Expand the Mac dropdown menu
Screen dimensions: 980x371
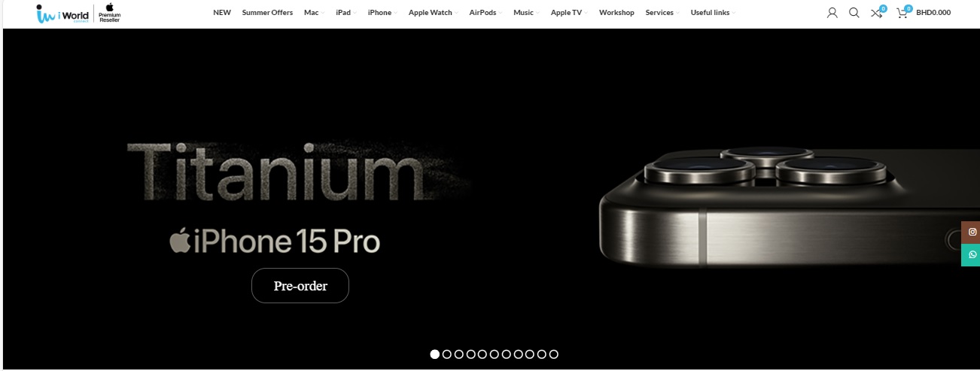tap(313, 13)
